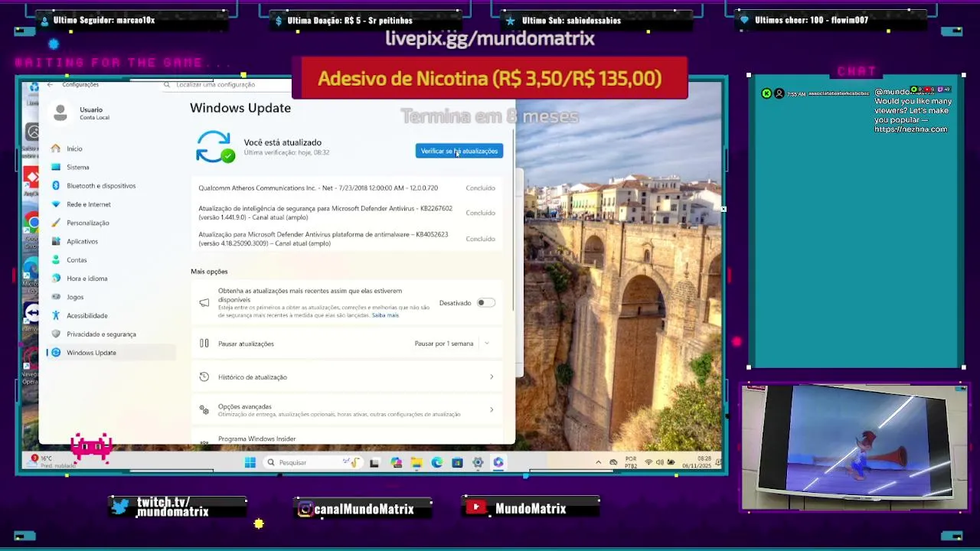Image resolution: width=980 pixels, height=551 pixels.
Task: Open the Saiba mais link
Action: click(x=385, y=315)
